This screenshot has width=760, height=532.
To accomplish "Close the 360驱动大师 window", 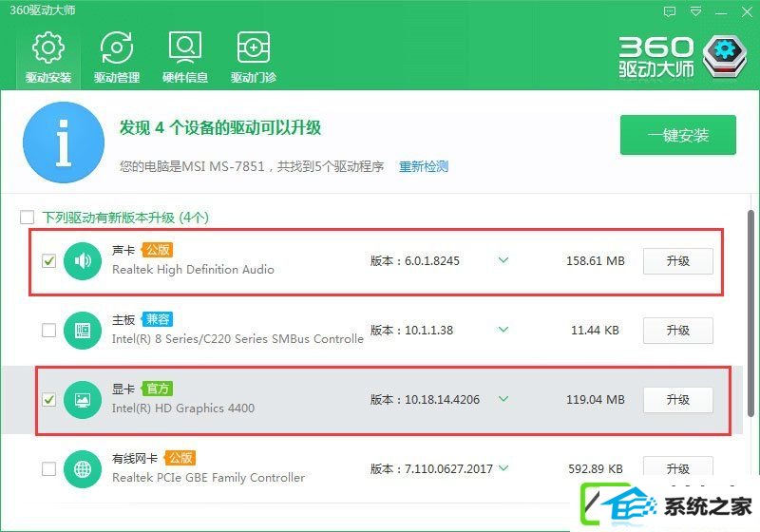I will [747, 12].
